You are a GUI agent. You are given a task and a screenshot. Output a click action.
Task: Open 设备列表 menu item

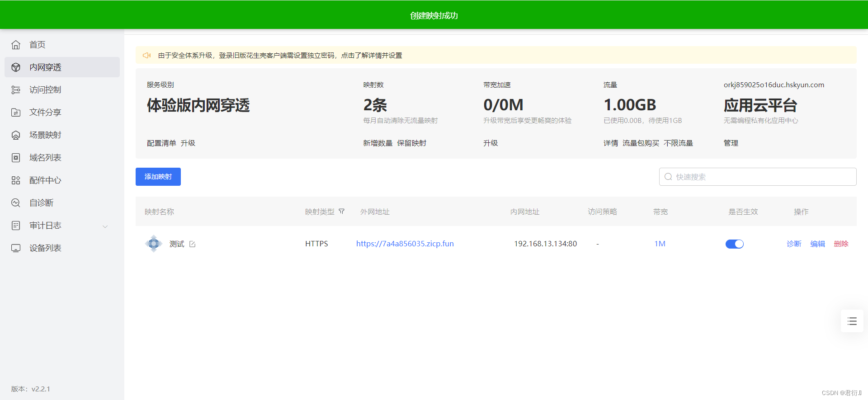[62, 248]
